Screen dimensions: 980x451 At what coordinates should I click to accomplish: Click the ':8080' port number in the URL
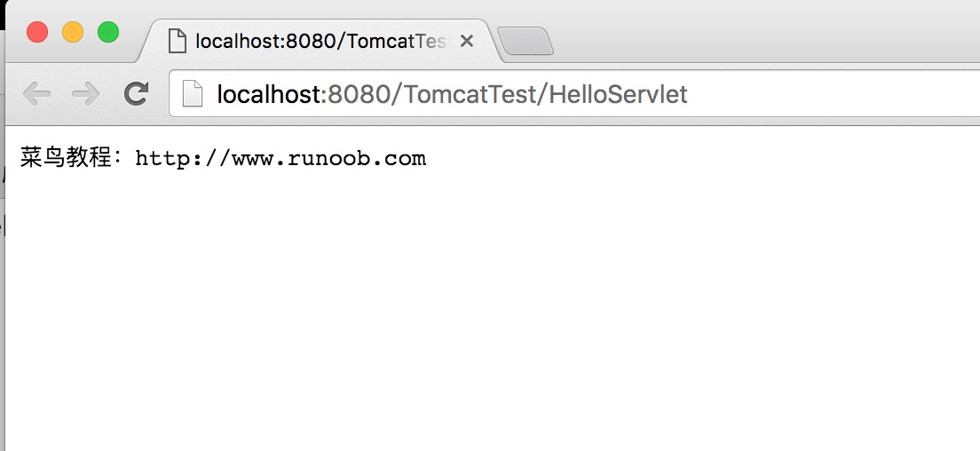pyautogui.click(x=357, y=94)
